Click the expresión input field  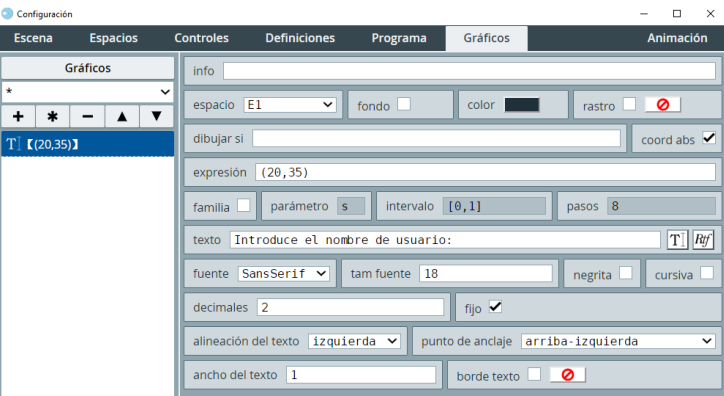485,172
